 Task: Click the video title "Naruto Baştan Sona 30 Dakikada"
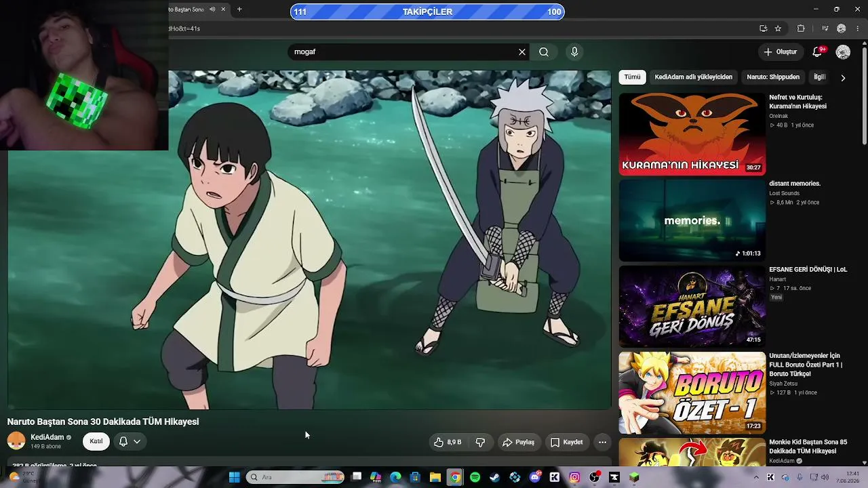tap(103, 422)
